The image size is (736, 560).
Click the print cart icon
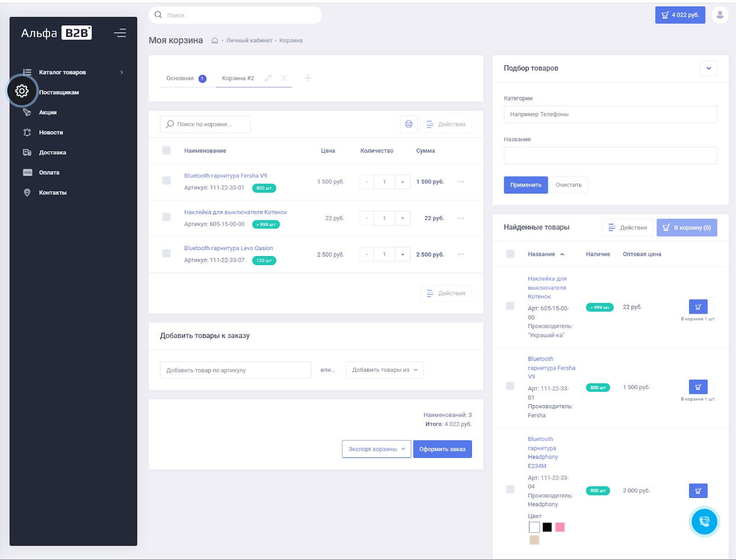pyautogui.click(x=408, y=124)
